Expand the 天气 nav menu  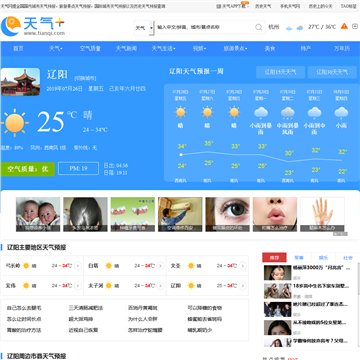click(56, 49)
